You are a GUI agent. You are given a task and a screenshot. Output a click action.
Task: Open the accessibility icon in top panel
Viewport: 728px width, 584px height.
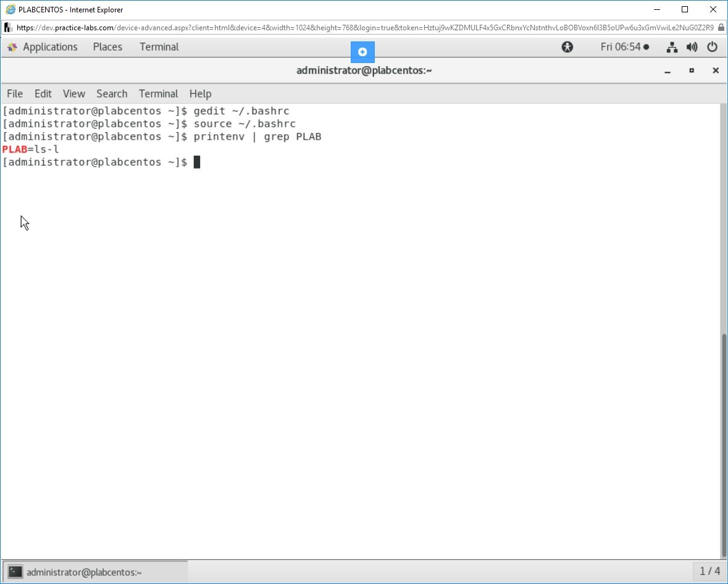click(567, 47)
